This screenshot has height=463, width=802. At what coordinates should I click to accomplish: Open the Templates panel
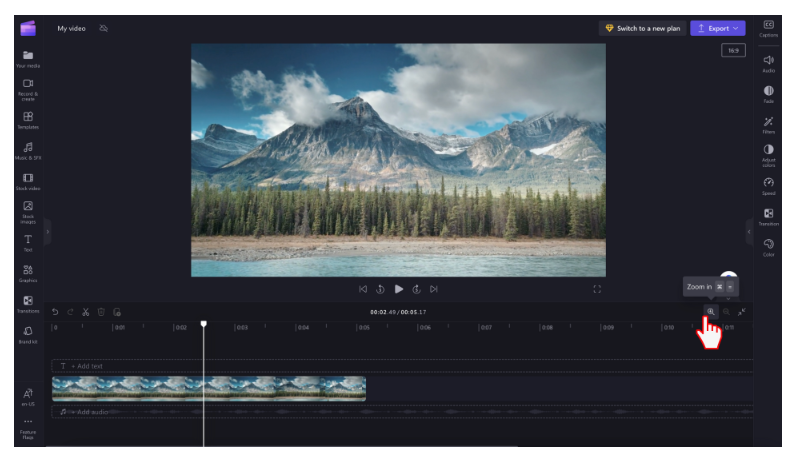pyautogui.click(x=28, y=120)
